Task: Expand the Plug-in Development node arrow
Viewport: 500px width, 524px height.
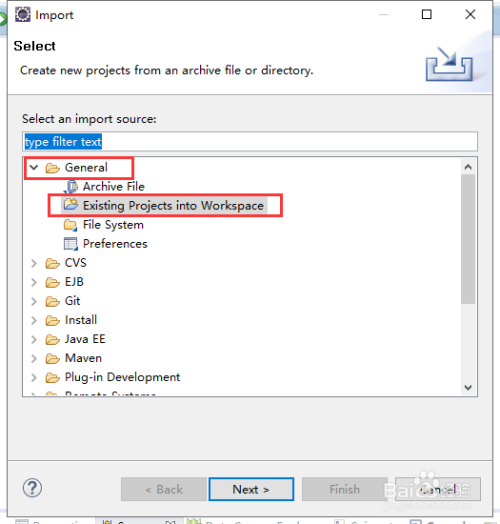Action: point(34,377)
